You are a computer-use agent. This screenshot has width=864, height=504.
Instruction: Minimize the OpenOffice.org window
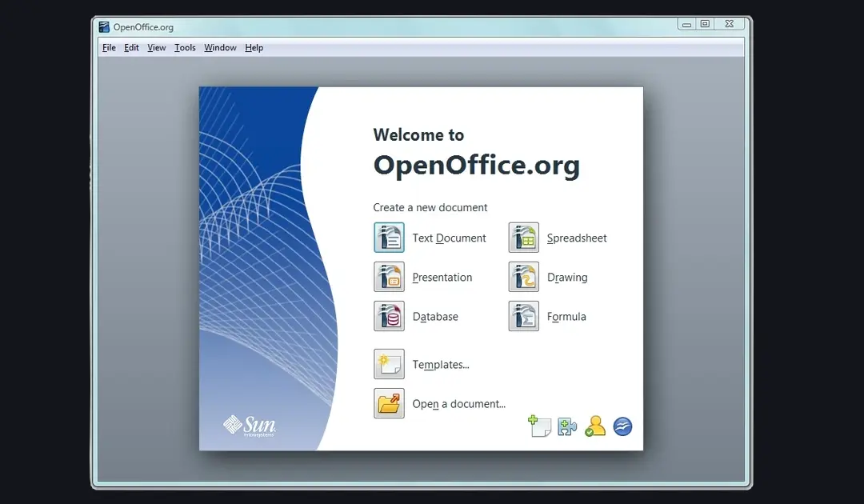[686, 24]
